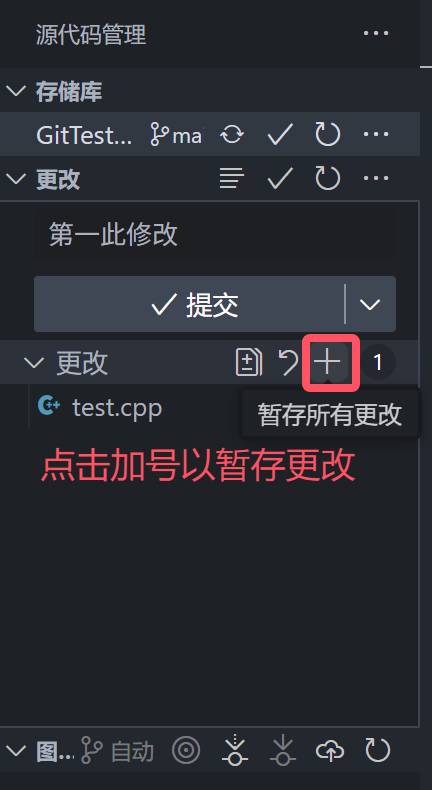Refresh icon in GitTest repository row
This screenshot has height=790, width=432.
(328, 135)
